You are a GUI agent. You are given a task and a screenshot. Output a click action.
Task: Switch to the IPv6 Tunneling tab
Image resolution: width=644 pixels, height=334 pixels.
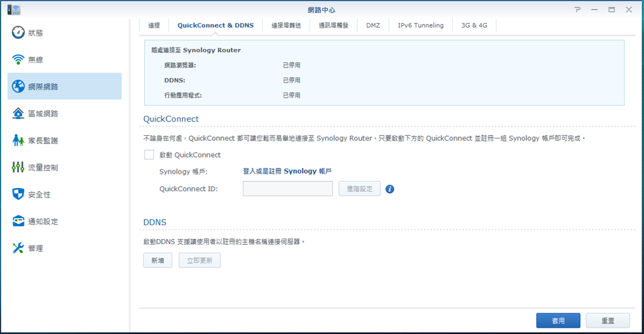pyautogui.click(x=421, y=25)
